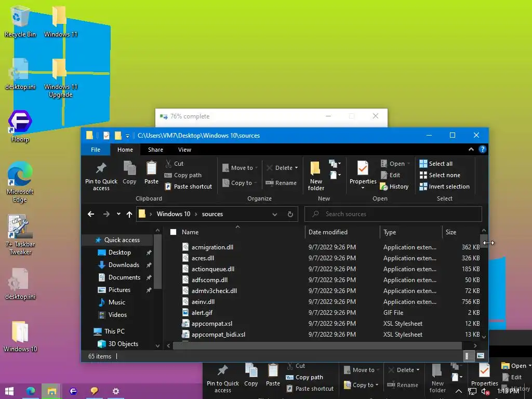Click Select all in the Select group
The image size is (532, 399).
[x=436, y=164]
